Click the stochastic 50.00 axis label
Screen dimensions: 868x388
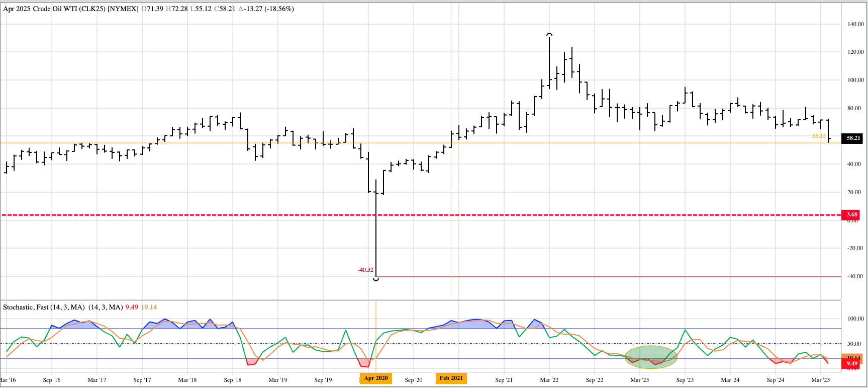pos(855,344)
